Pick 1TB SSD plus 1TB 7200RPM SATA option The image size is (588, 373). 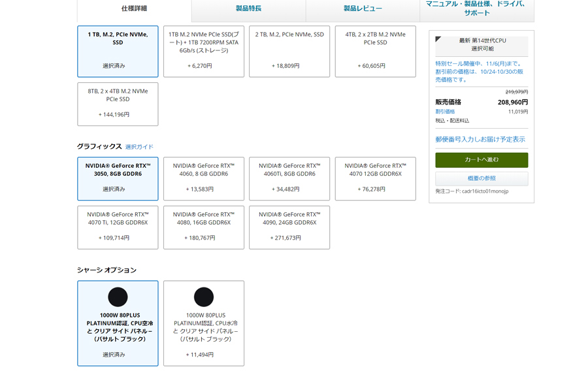point(204,52)
